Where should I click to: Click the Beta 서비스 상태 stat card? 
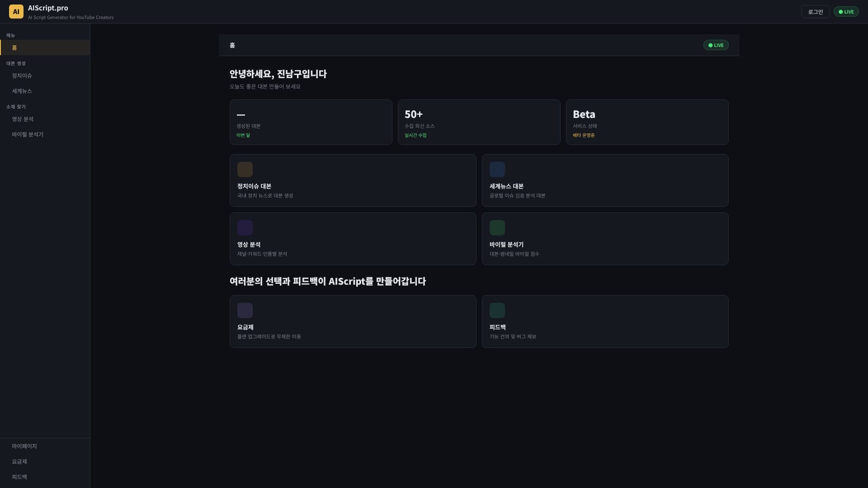pyautogui.click(x=647, y=122)
